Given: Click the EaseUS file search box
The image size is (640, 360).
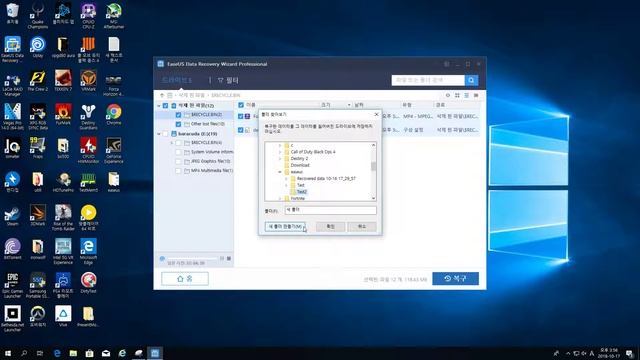Looking at the screenshot, I should pyautogui.click(x=428, y=80).
